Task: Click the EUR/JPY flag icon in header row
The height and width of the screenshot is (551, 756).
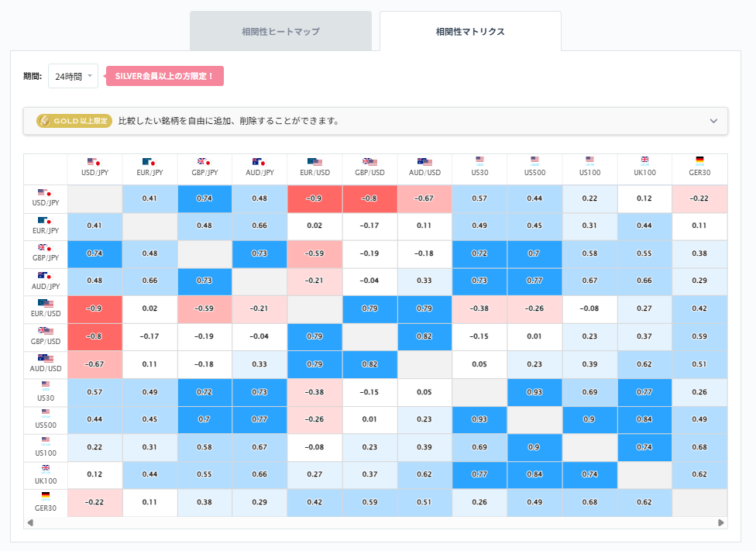Action: click(x=149, y=162)
